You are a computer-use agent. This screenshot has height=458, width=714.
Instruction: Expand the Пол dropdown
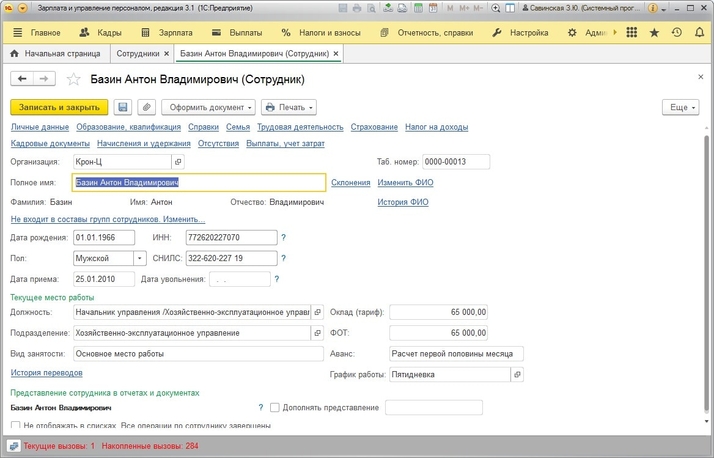[140, 258]
